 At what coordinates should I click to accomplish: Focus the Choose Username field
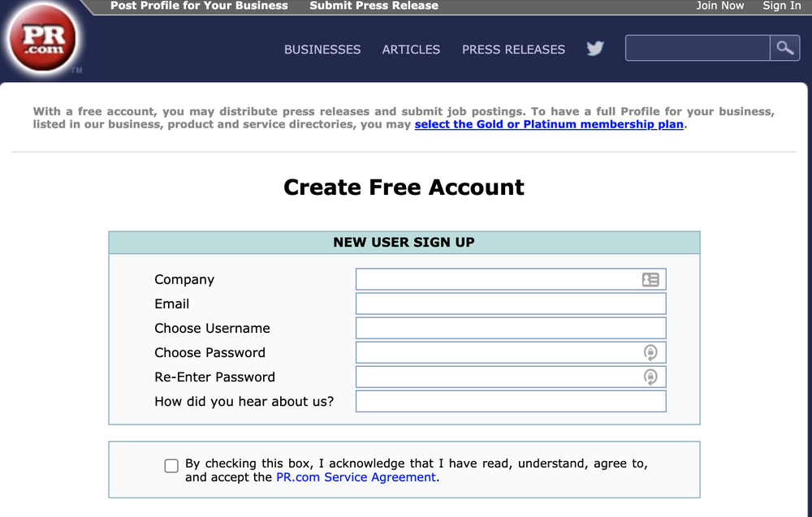click(x=510, y=328)
